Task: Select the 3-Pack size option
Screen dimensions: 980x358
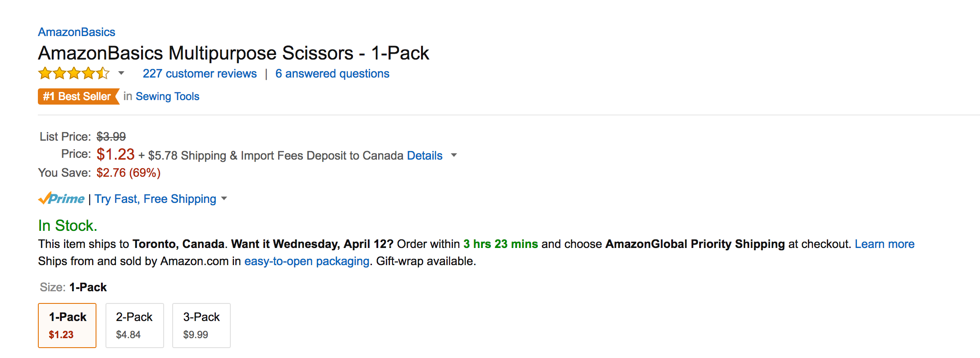Action: click(x=201, y=325)
